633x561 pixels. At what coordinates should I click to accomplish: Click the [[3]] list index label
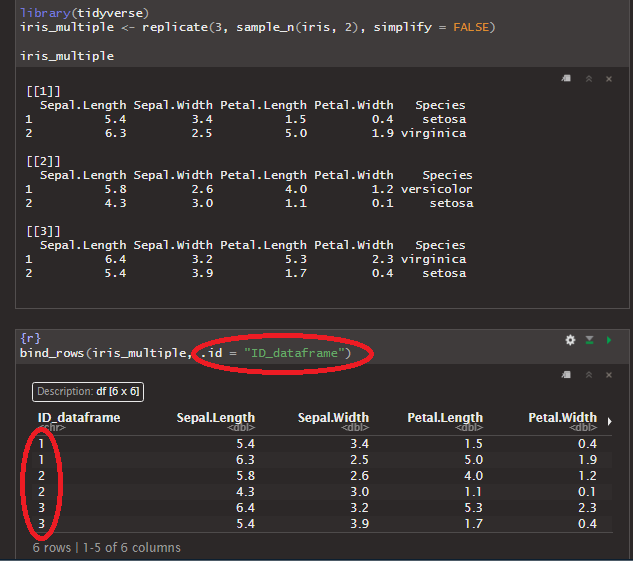point(43,231)
